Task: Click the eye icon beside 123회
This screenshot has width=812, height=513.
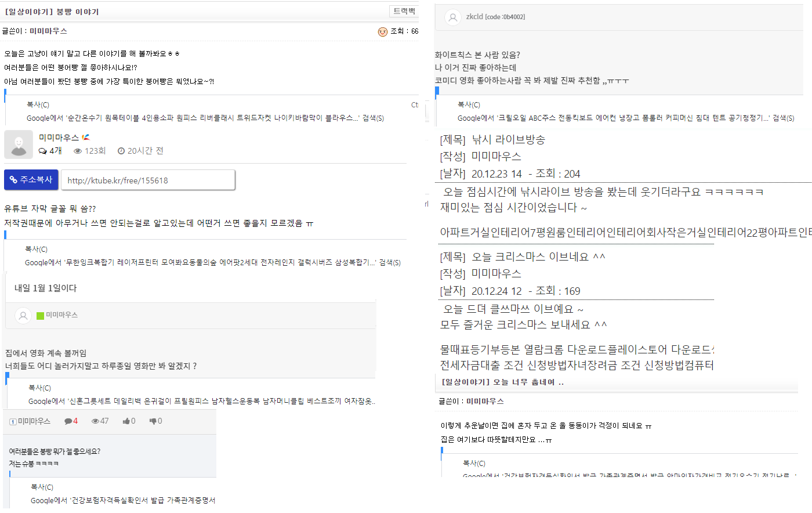Action: click(x=78, y=151)
